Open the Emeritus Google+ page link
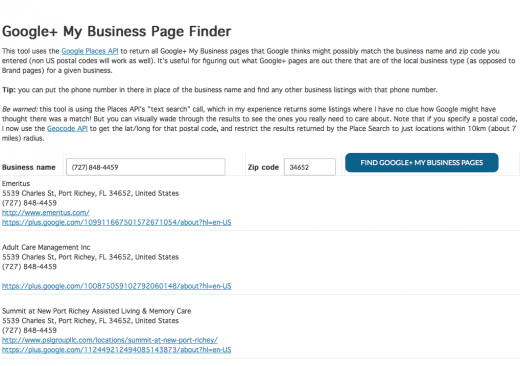Viewport: 520px width, 366px height. coord(117,222)
